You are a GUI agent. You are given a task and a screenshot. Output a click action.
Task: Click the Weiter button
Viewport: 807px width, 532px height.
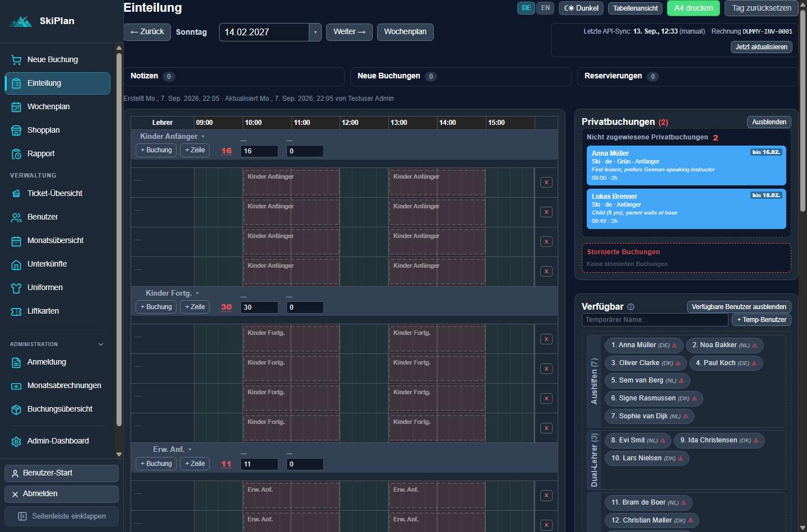coord(349,32)
